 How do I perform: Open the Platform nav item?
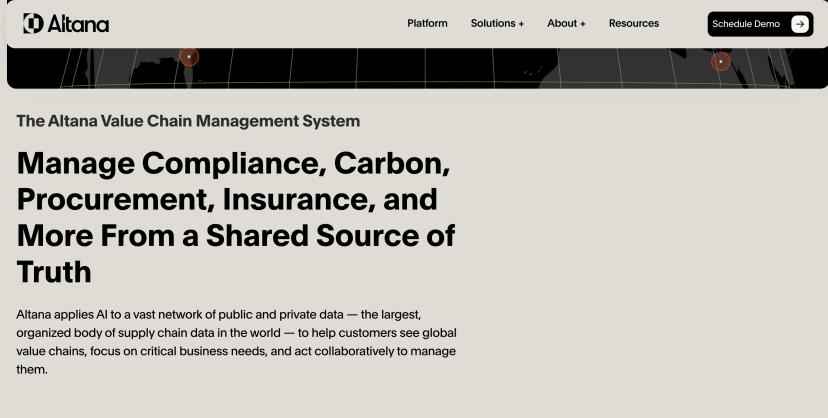pyautogui.click(x=427, y=24)
